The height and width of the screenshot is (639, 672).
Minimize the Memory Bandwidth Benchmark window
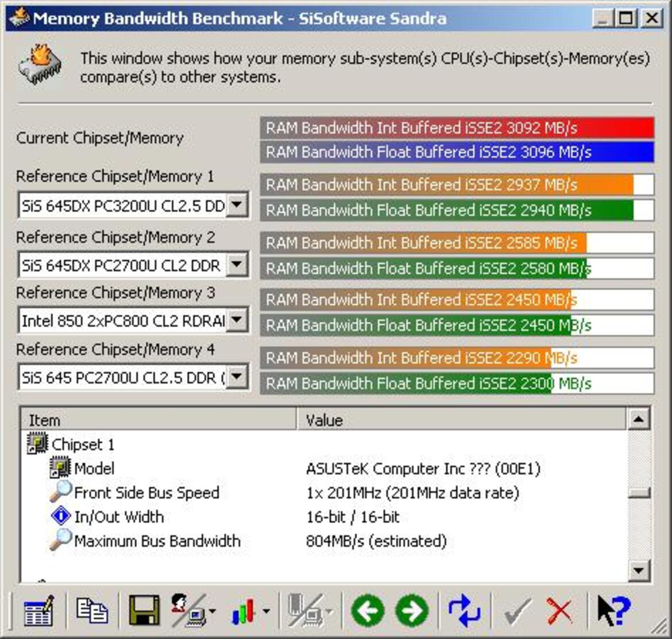coord(603,18)
